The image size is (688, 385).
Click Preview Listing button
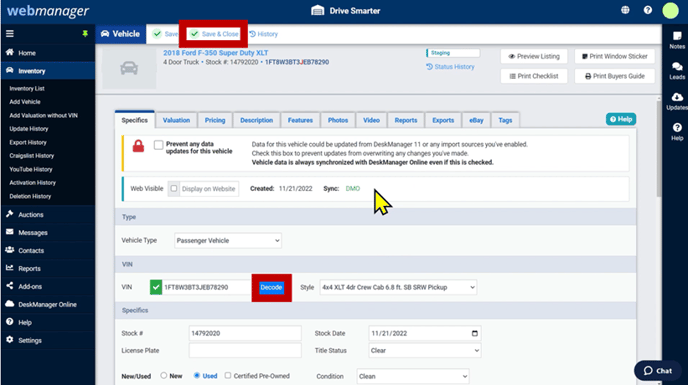coord(534,56)
